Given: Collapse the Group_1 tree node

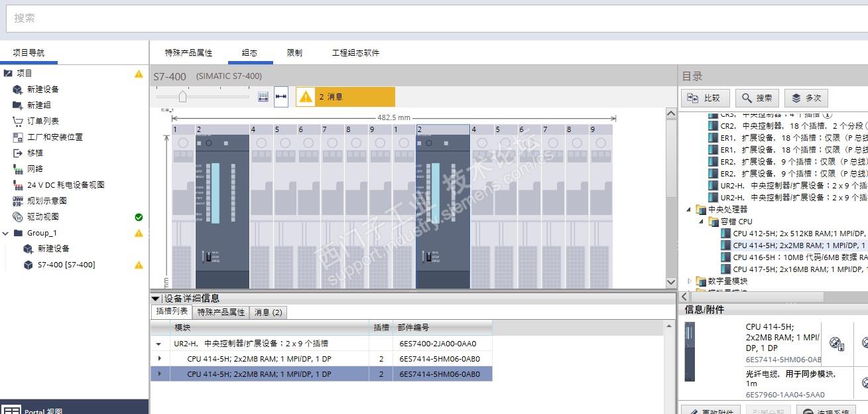Looking at the screenshot, I should pyautogui.click(x=6, y=233).
